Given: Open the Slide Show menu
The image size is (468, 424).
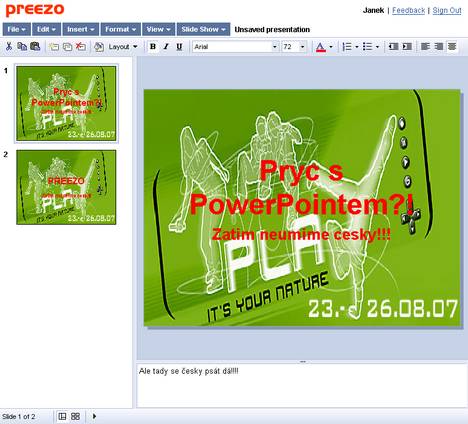Looking at the screenshot, I should 203,29.
